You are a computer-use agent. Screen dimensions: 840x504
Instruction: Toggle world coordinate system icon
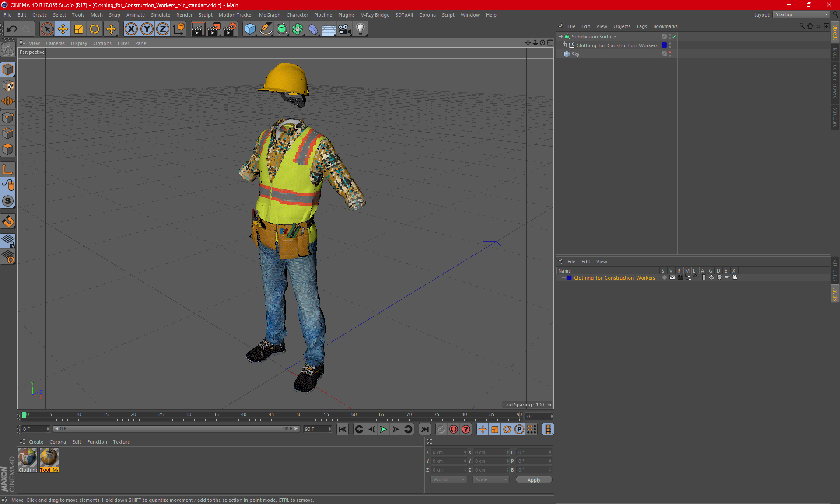(179, 29)
